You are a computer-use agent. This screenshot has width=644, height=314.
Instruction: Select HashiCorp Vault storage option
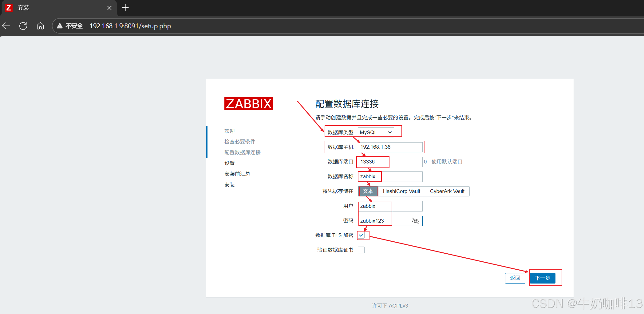401,191
